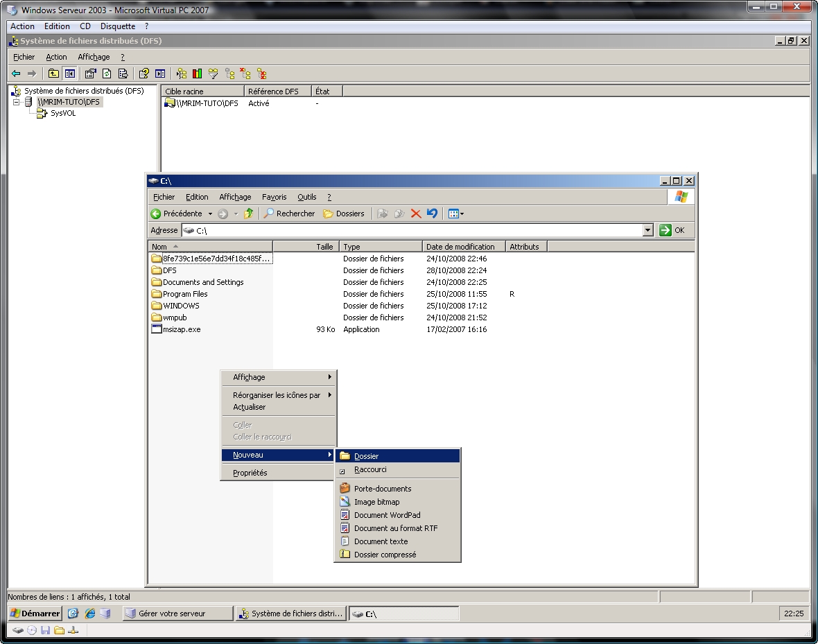Click the export list icon in DFS toolbar
This screenshot has width=818, height=644.
tap(123, 73)
